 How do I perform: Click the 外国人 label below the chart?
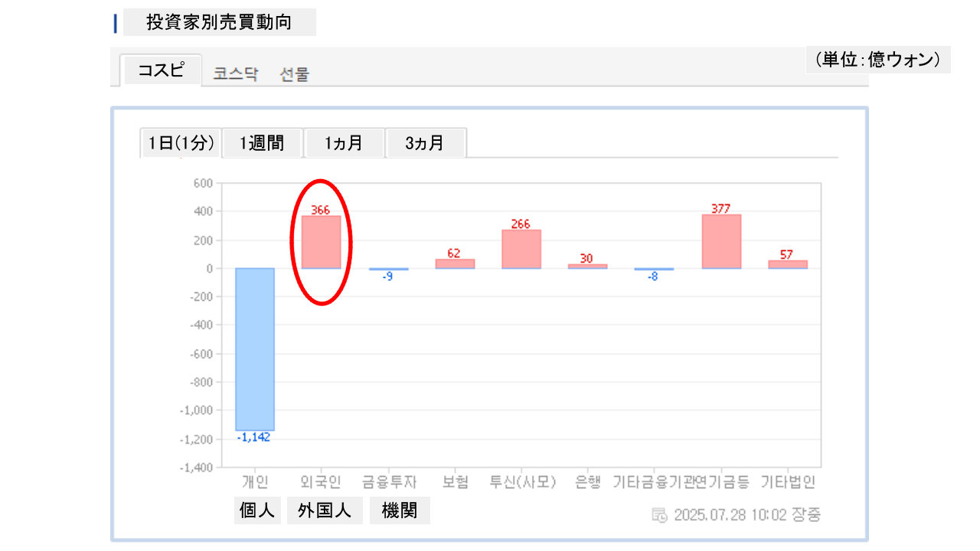325,511
